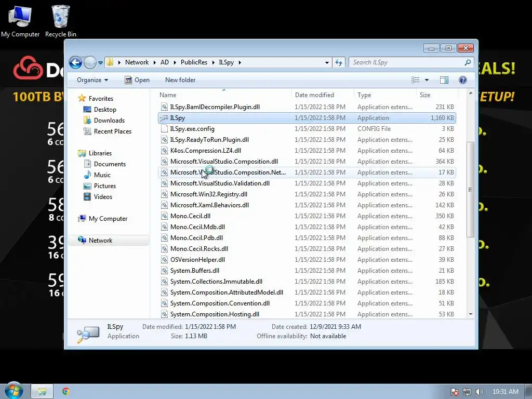
Task: Click the volume speaker tray icon
Action: pyautogui.click(x=479, y=392)
